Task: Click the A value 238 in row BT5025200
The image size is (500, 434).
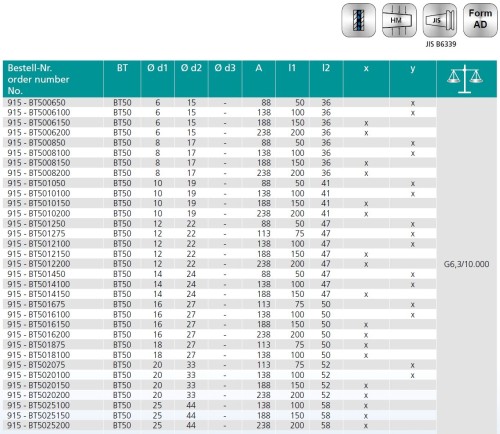Action: pos(264,426)
